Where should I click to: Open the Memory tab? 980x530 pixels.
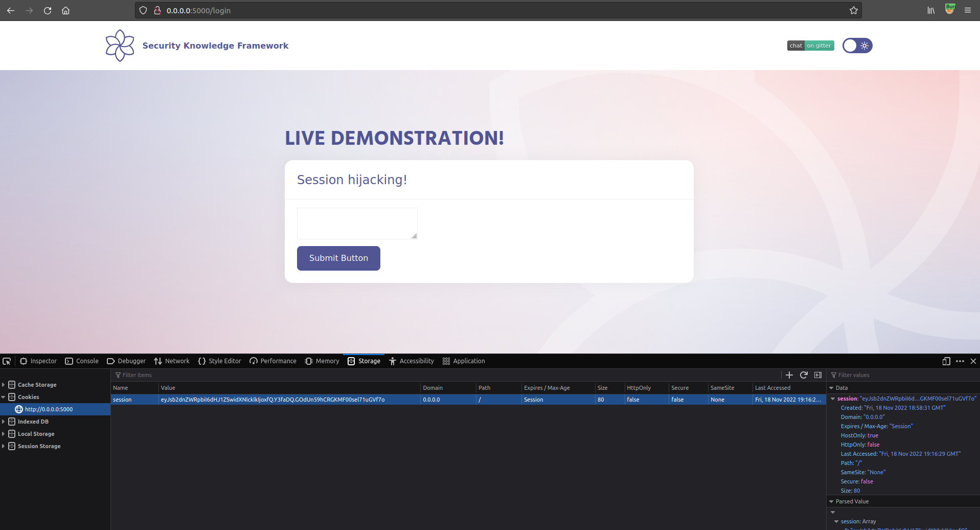click(322, 361)
